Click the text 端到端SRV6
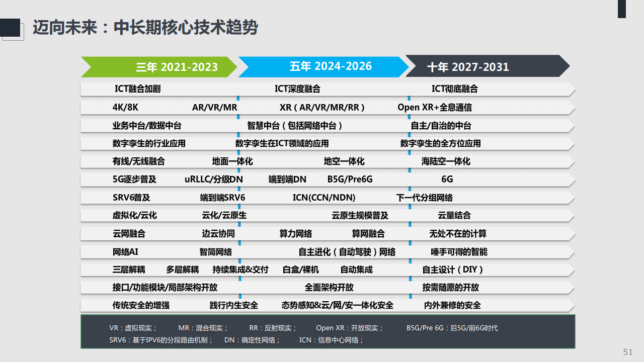The height and width of the screenshot is (362, 644). [223, 198]
